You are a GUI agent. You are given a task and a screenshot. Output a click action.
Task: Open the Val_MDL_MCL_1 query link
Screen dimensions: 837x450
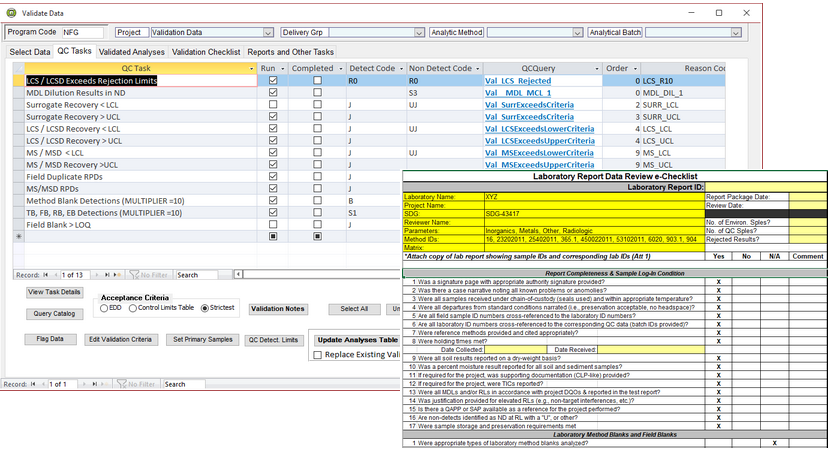(x=518, y=93)
